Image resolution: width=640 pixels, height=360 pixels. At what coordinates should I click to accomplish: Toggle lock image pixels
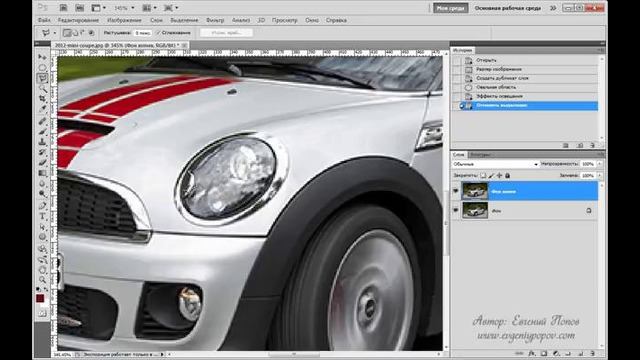tap(491, 176)
